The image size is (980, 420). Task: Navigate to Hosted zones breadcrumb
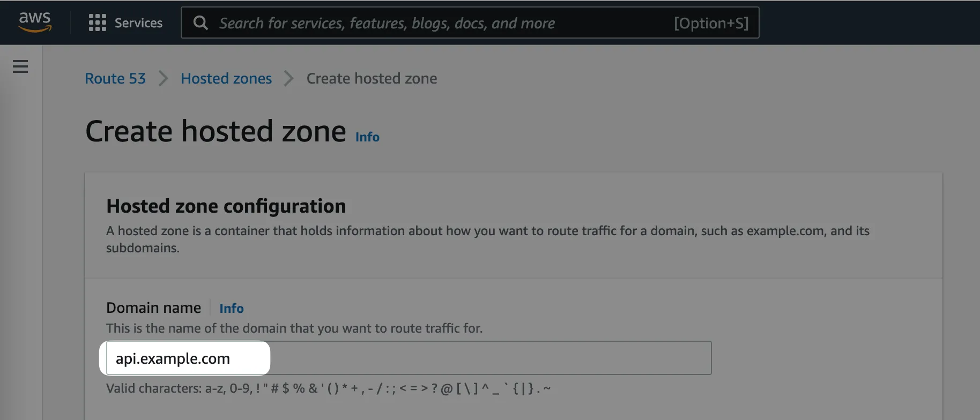pyautogui.click(x=226, y=79)
